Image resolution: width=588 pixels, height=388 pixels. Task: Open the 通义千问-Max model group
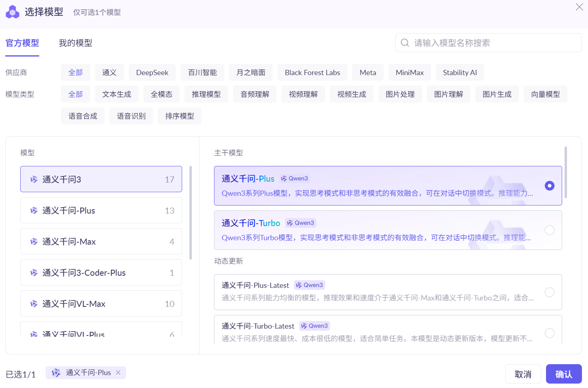101,241
